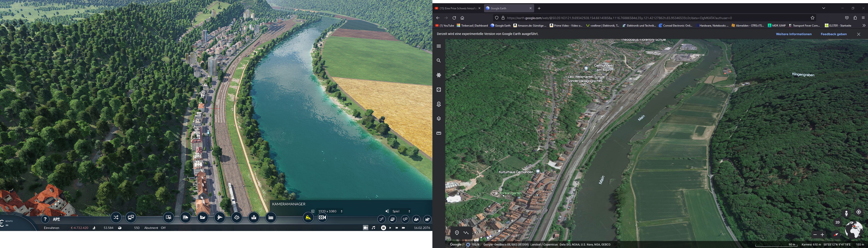Set game speed to fast forward
This screenshot has height=248, width=868.
pyautogui.click(x=397, y=228)
